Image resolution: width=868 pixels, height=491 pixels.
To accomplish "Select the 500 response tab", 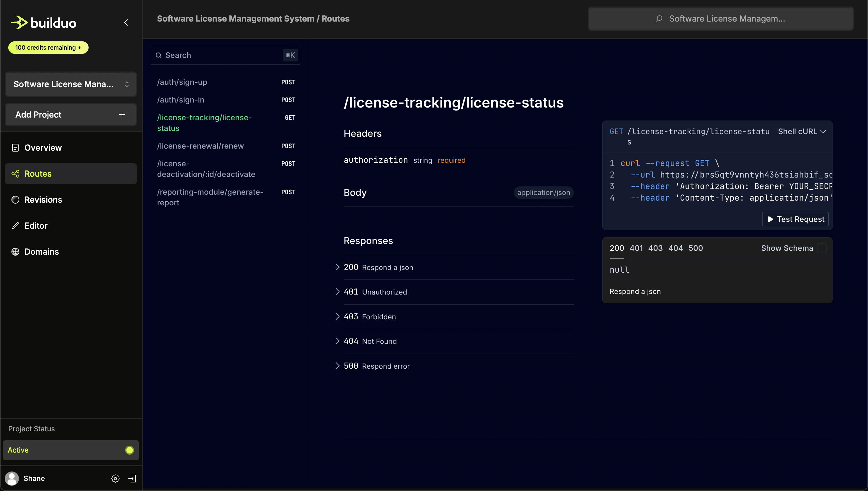I will click(696, 248).
